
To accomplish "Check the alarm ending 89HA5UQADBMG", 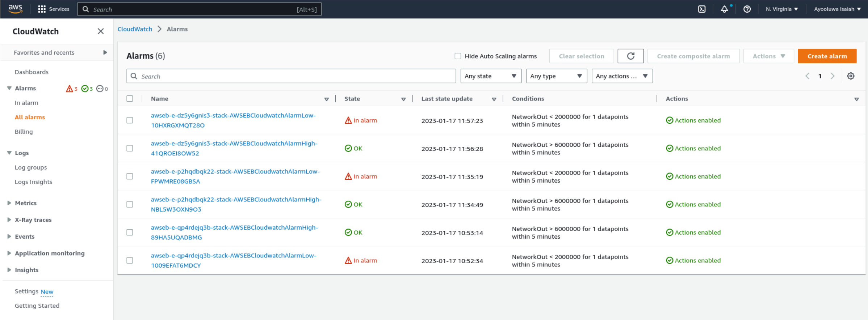I will (x=130, y=232).
